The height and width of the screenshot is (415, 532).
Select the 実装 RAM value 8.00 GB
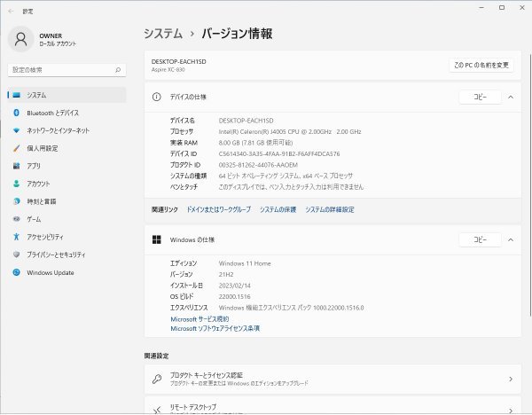(x=255, y=143)
